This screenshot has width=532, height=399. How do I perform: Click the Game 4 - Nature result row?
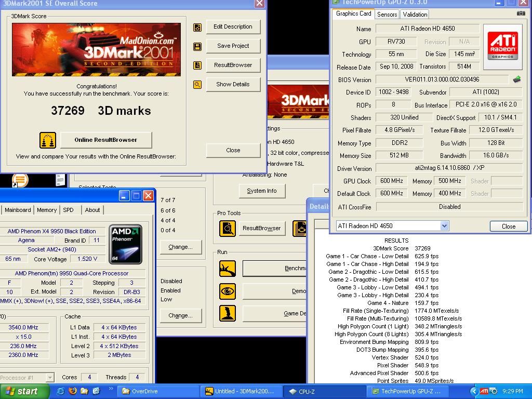(403, 303)
